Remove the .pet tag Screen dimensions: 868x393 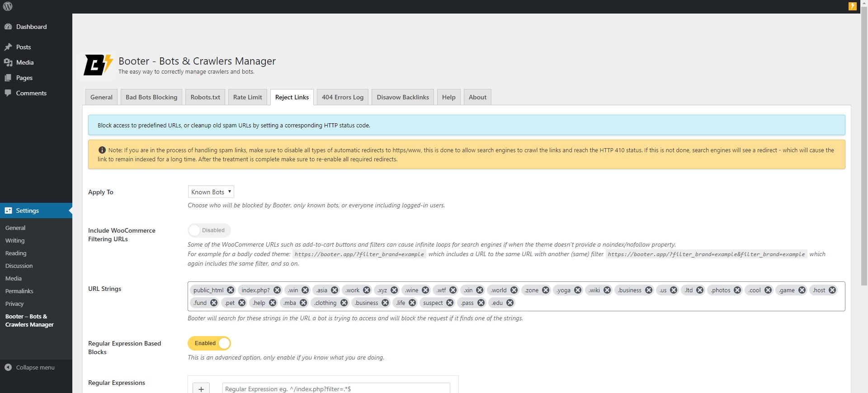(242, 303)
